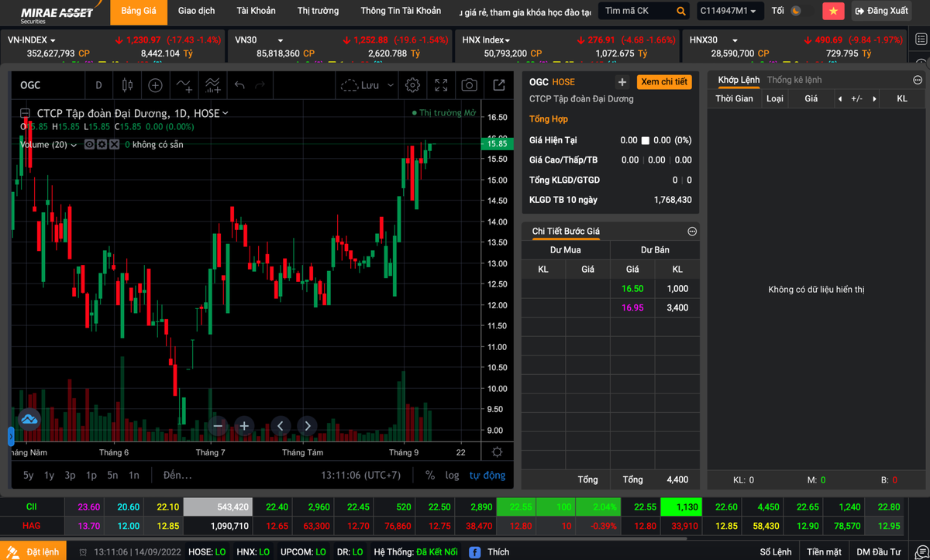Hide the Volume indicator with eye icon

coord(90,145)
